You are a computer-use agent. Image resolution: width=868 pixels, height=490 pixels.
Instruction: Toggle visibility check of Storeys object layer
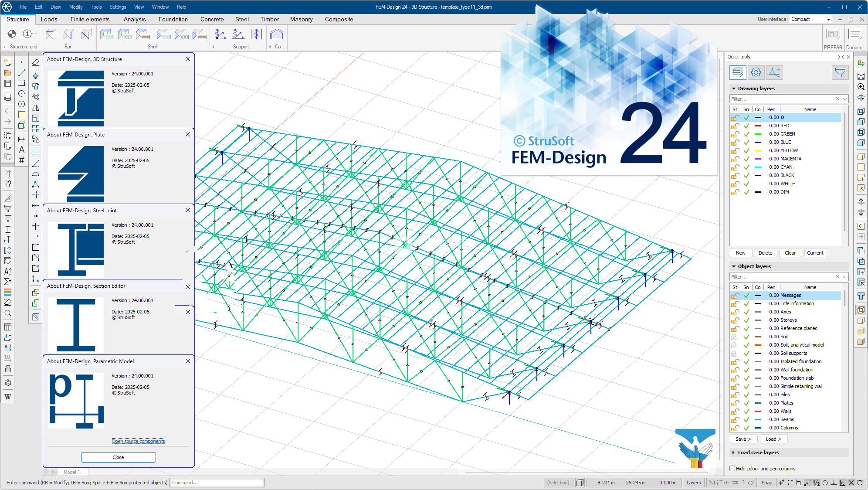tap(746, 320)
